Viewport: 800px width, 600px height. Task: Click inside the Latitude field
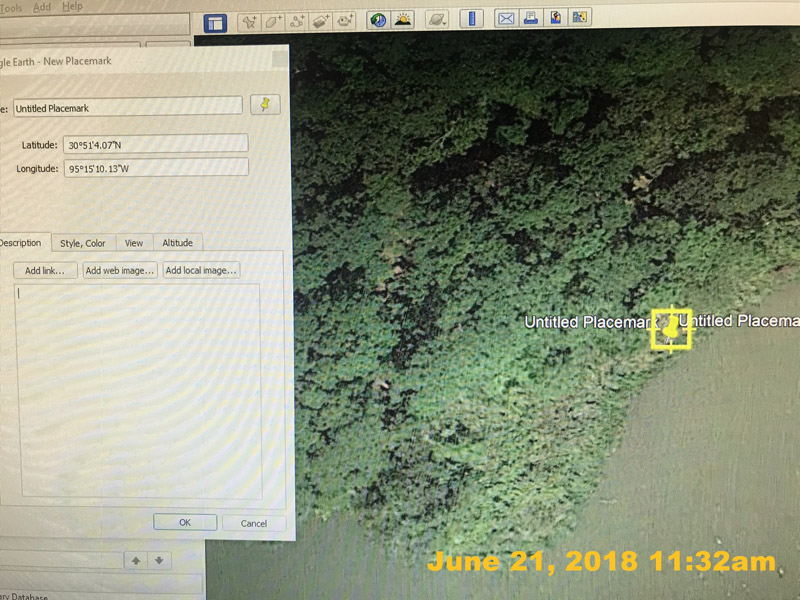[x=155, y=145]
